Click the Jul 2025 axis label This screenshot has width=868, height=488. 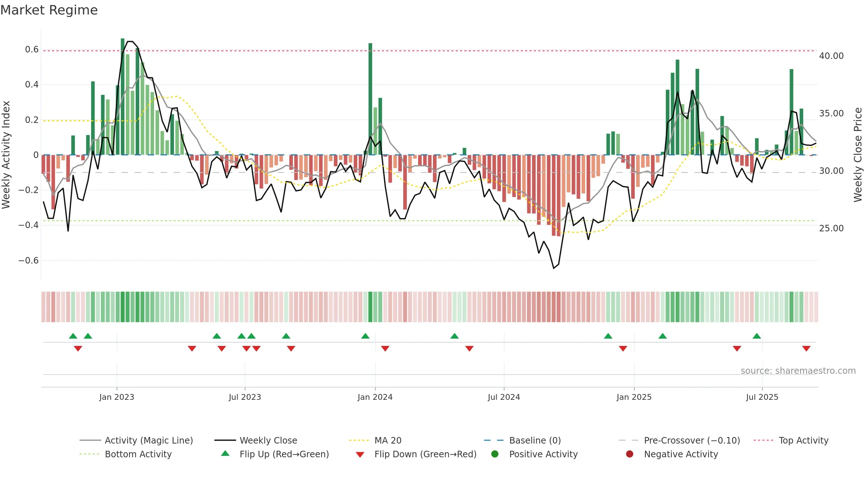(762, 397)
